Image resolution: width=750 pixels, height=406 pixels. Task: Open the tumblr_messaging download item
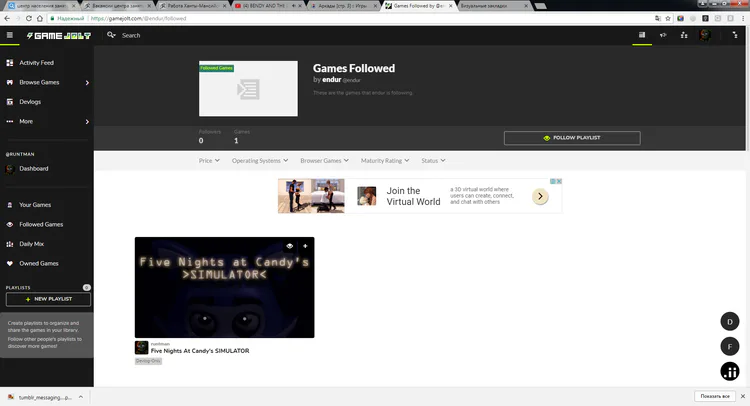(x=40, y=397)
